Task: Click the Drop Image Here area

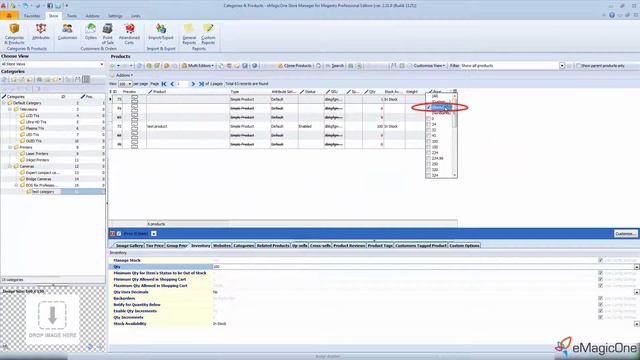Action: (52, 319)
